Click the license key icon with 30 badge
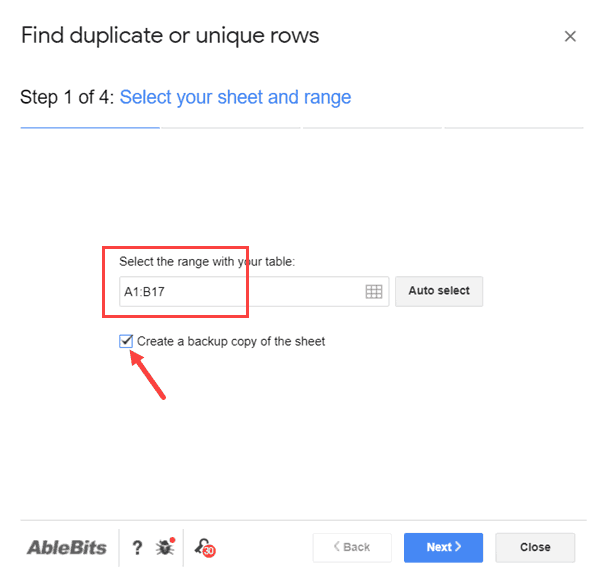The image size is (600, 584). (x=204, y=547)
